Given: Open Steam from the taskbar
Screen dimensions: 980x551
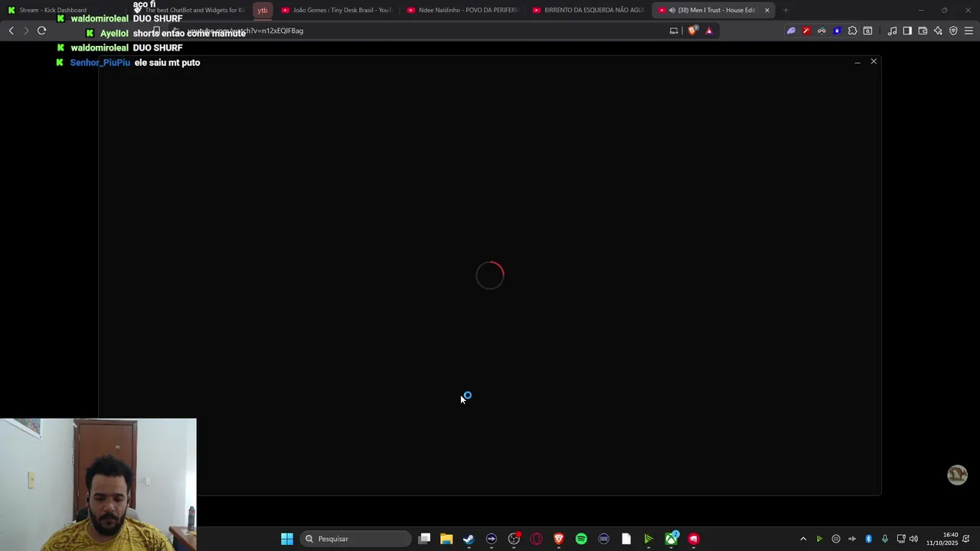Looking at the screenshot, I should tap(469, 539).
